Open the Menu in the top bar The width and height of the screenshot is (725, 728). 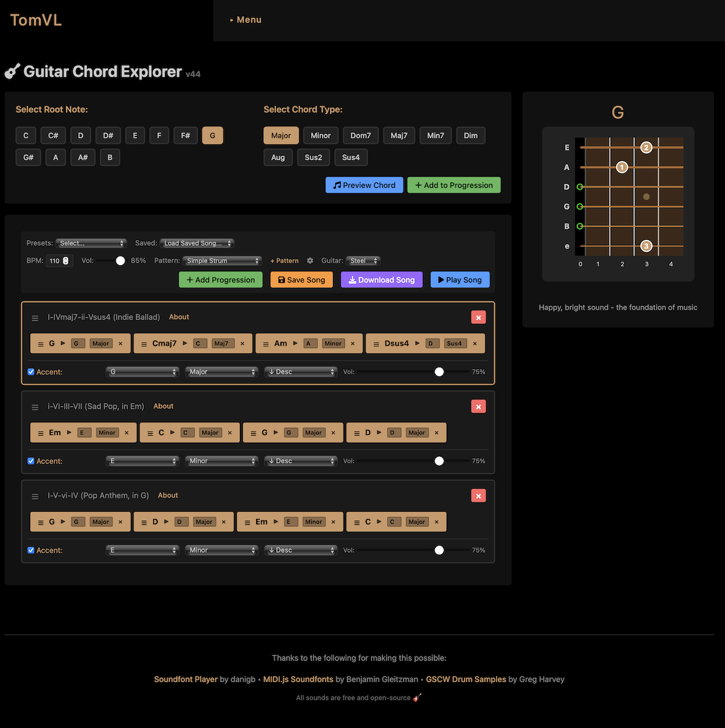[x=245, y=19]
